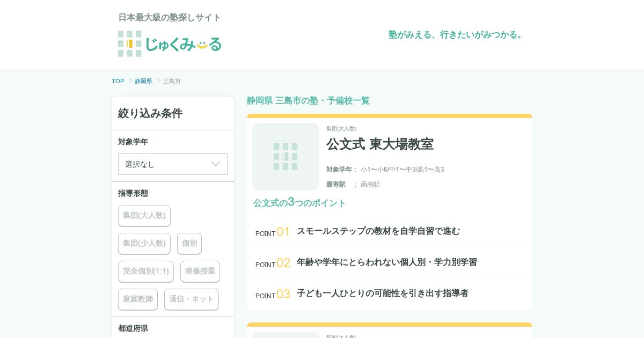
Task: Click the 日本最大級の塾探しサイト tagline
Action: pos(170,18)
